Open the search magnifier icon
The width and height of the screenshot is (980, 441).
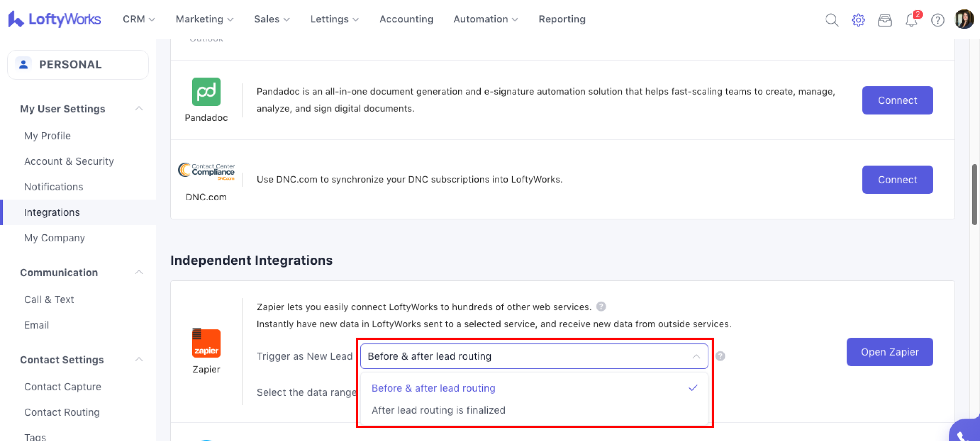[x=831, y=20]
